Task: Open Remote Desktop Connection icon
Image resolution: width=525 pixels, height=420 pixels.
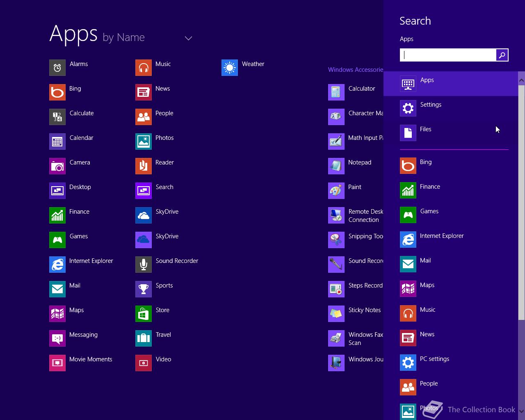Action: click(x=336, y=215)
